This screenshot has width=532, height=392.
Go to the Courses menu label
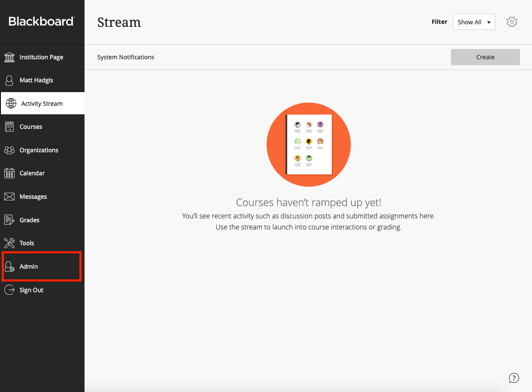31,127
